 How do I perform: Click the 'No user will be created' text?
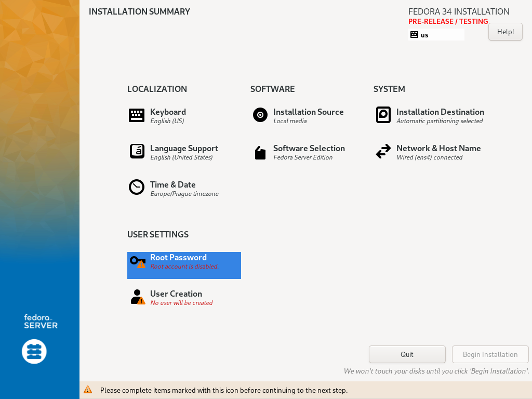coord(181,303)
